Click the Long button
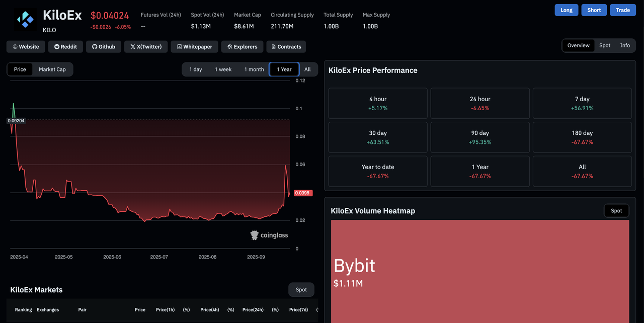The width and height of the screenshot is (644, 323). [567, 10]
